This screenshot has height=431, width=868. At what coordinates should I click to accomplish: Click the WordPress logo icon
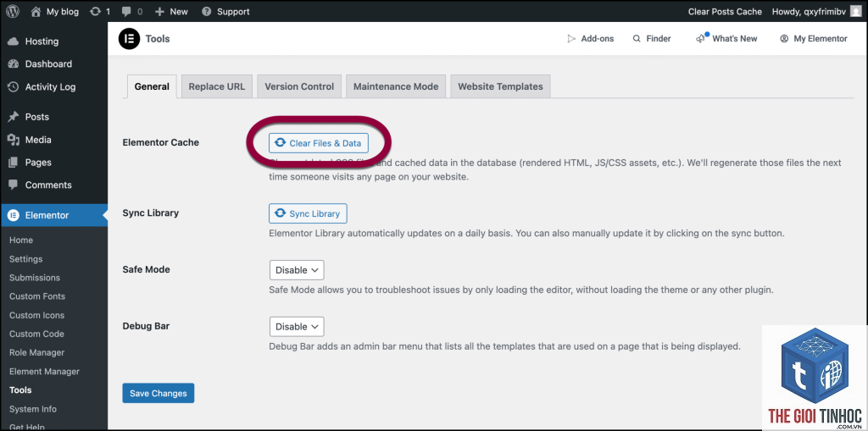coord(13,11)
